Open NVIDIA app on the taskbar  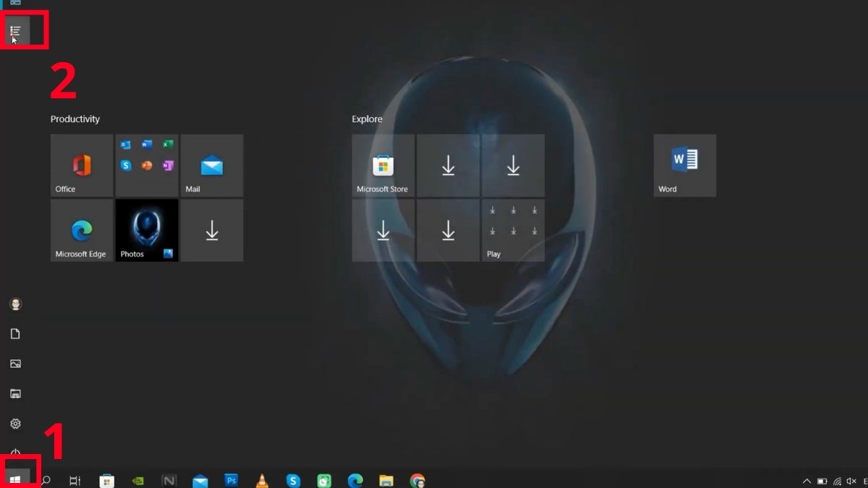click(138, 480)
